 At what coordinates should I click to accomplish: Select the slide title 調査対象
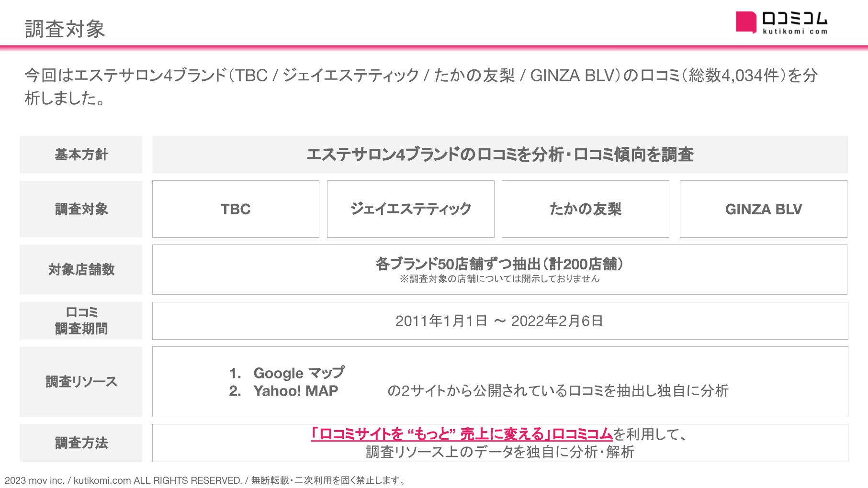tap(65, 29)
